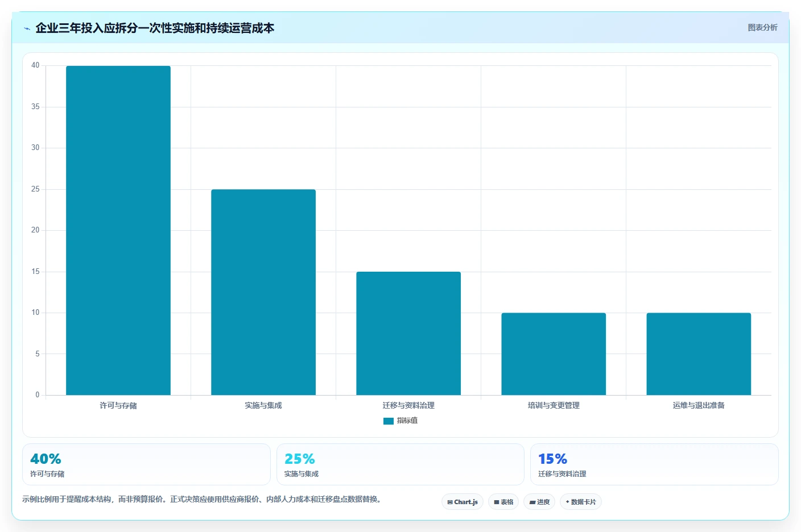Viewport: 801px width, 532px height.
Task: Select the 培训与变更管理 bar in chart
Action: 554,354
